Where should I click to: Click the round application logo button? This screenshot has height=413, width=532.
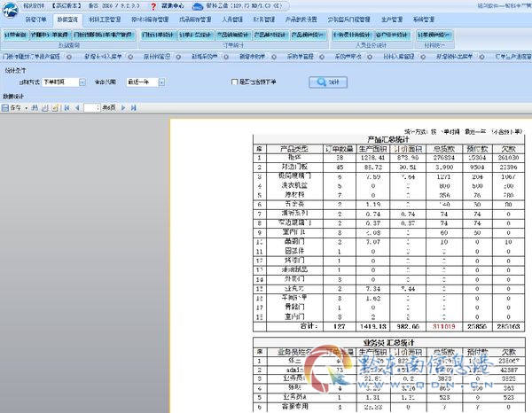(x=10, y=10)
